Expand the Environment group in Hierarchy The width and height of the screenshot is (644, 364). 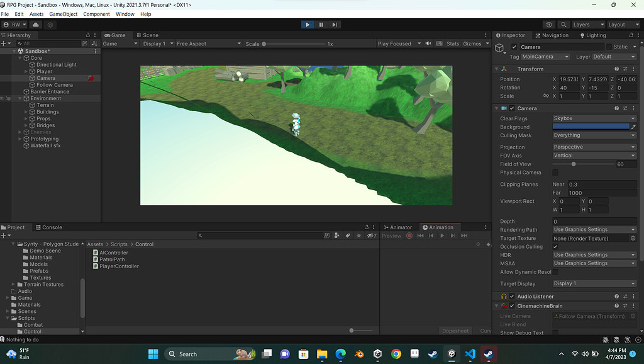19,98
